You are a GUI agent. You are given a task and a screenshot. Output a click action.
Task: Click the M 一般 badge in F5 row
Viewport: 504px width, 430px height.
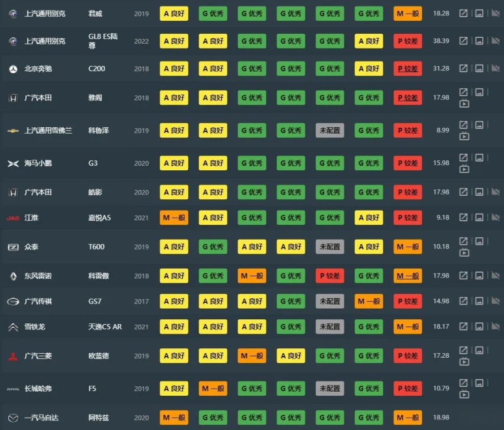213,389
